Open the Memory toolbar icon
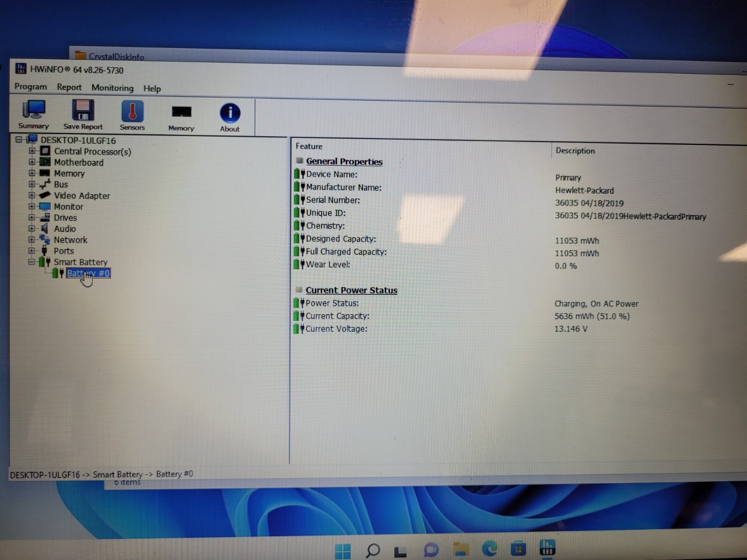The width and height of the screenshot is (747, 560). click(181, 117)
